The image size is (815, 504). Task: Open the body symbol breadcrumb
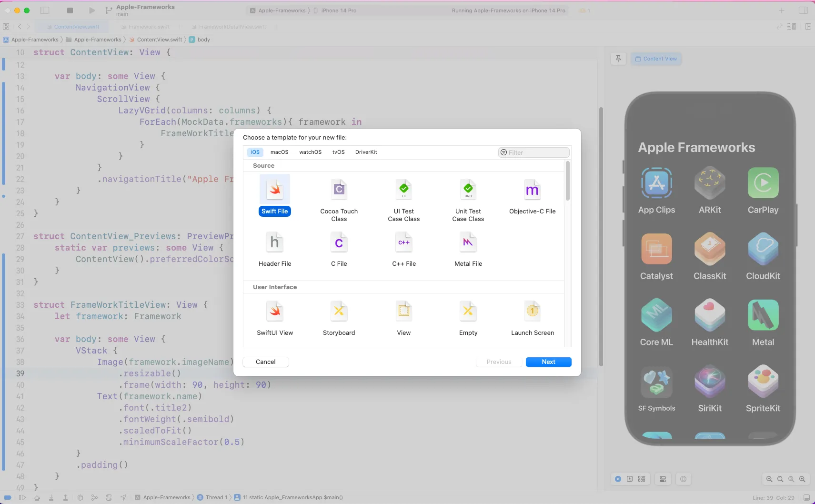(200, 40)
